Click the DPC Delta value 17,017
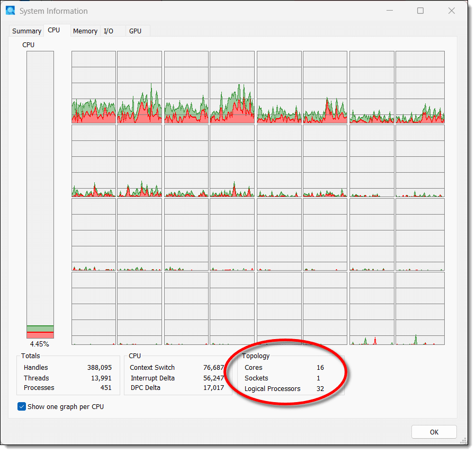The height and width of the screenshot is (453, 476). 213,388
